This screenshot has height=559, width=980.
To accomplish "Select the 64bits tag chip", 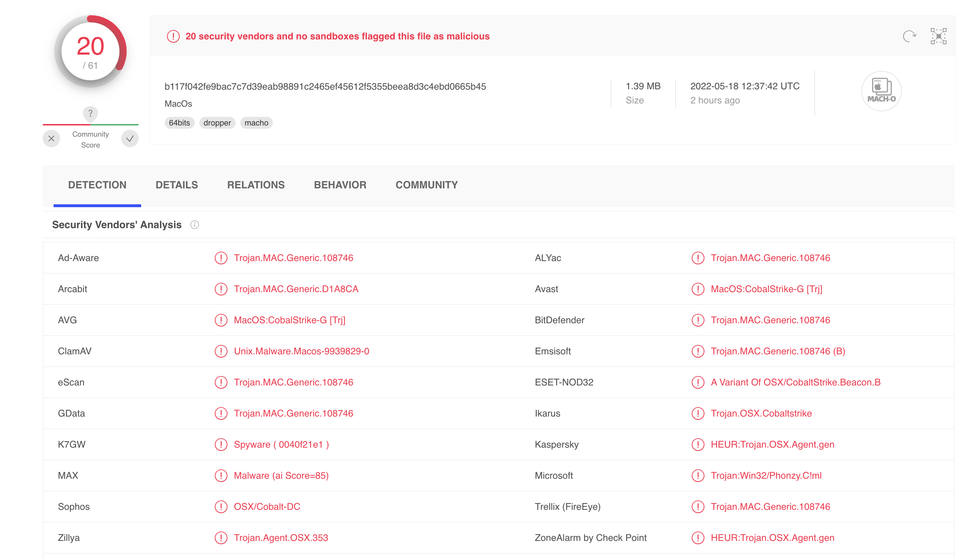I will [179, 123].
